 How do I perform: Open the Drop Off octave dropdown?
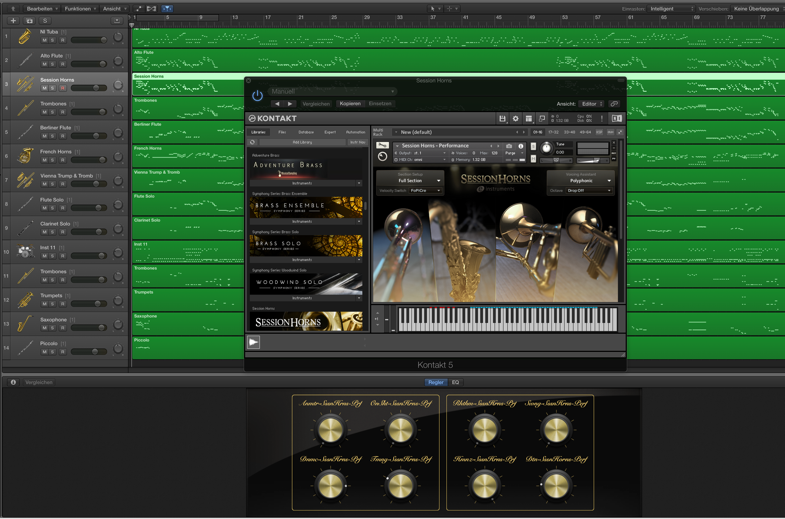pos(589,191)
